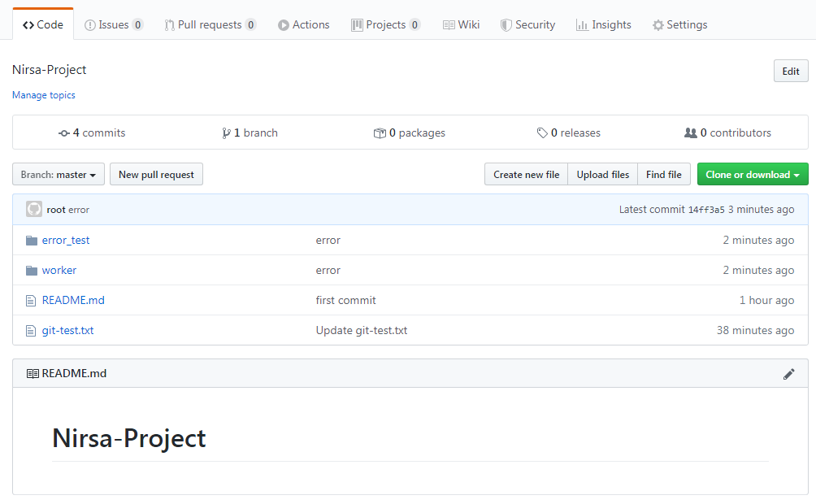
Task: Click the Upload files button
Action: click(602, 175)
